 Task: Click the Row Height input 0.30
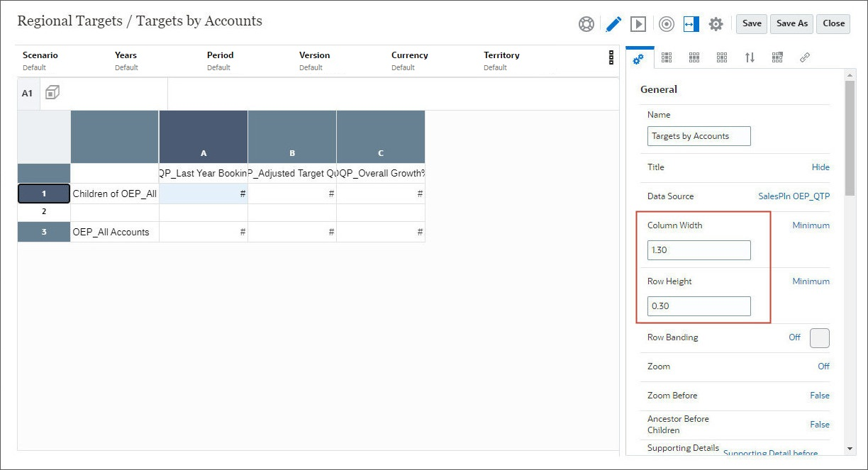[x=699, y=306]
